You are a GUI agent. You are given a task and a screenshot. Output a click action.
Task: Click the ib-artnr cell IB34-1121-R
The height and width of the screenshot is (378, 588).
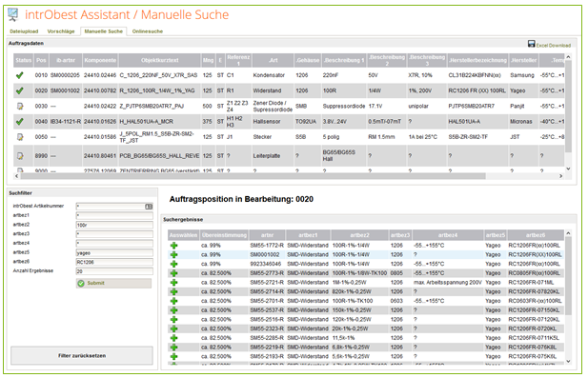(x=66, y=121)
